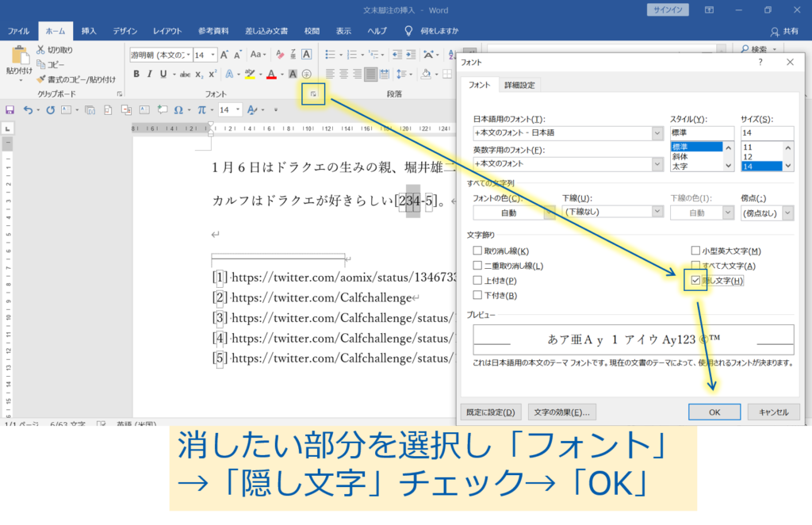Open the フォントの色 font color dropdown
The height and width of the screenshot is (525, 812).
pos(550,213)
